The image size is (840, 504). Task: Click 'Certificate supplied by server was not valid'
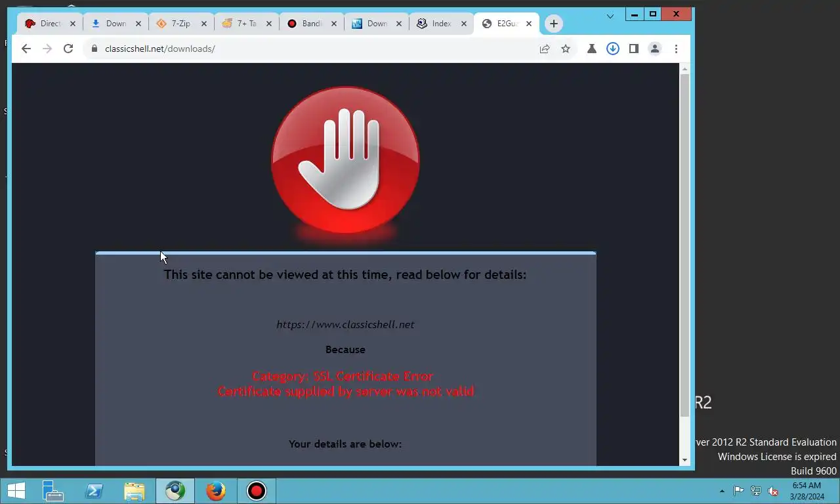[346, 391]
